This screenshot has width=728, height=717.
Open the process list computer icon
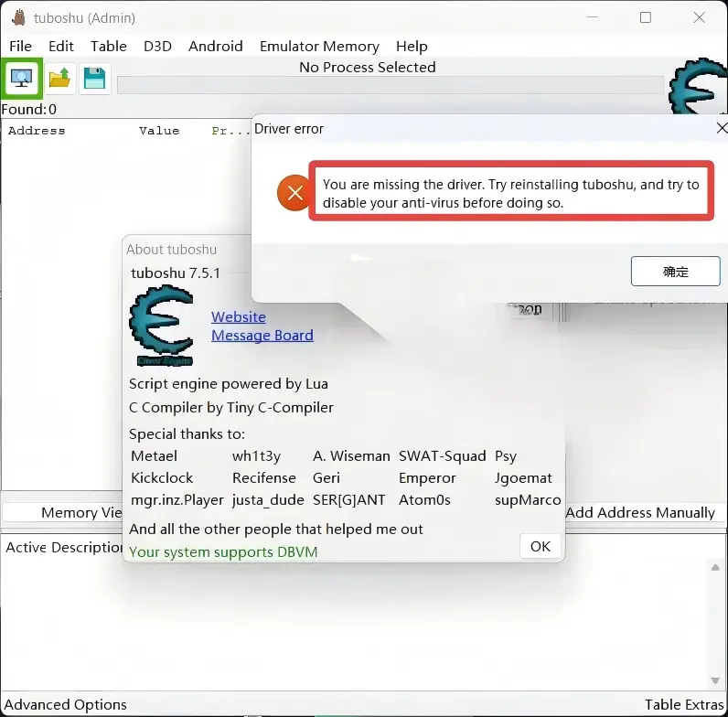pos(21,78)
